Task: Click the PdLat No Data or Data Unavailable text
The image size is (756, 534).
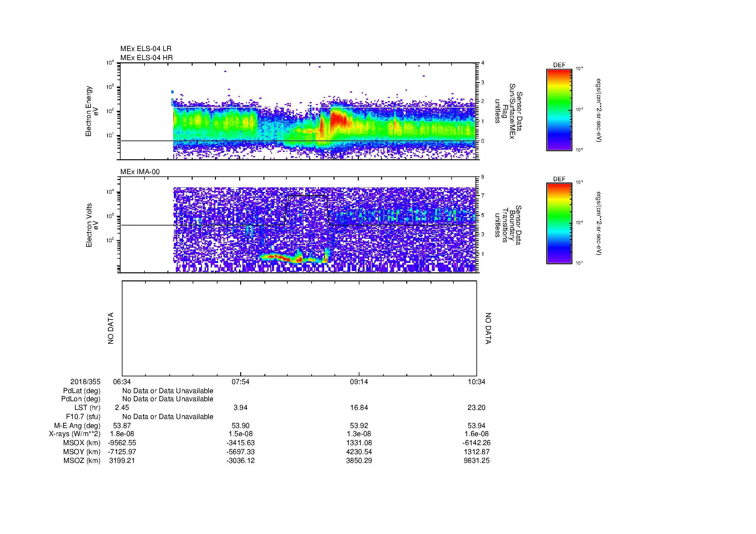Action: pos(168,391)
